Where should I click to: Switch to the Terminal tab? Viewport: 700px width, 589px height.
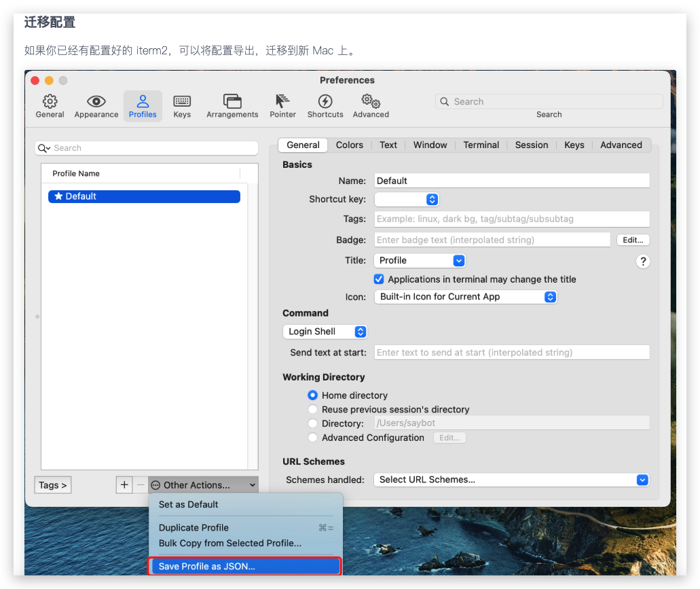point(481,145)
